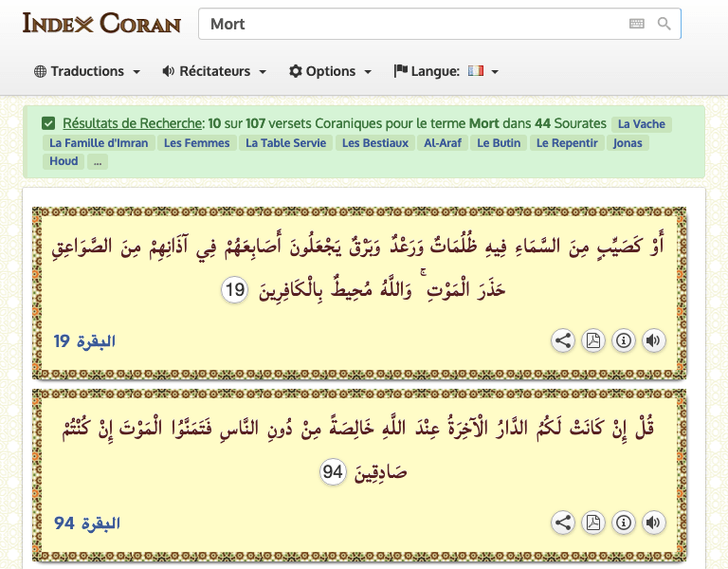Play audio for verse 19
The width and height of the screenshot is (728, 569).
pos(653,340)
